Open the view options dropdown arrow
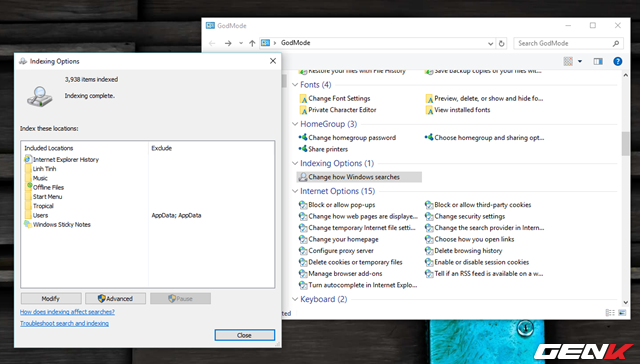640x364 pixels. point(580,62)
